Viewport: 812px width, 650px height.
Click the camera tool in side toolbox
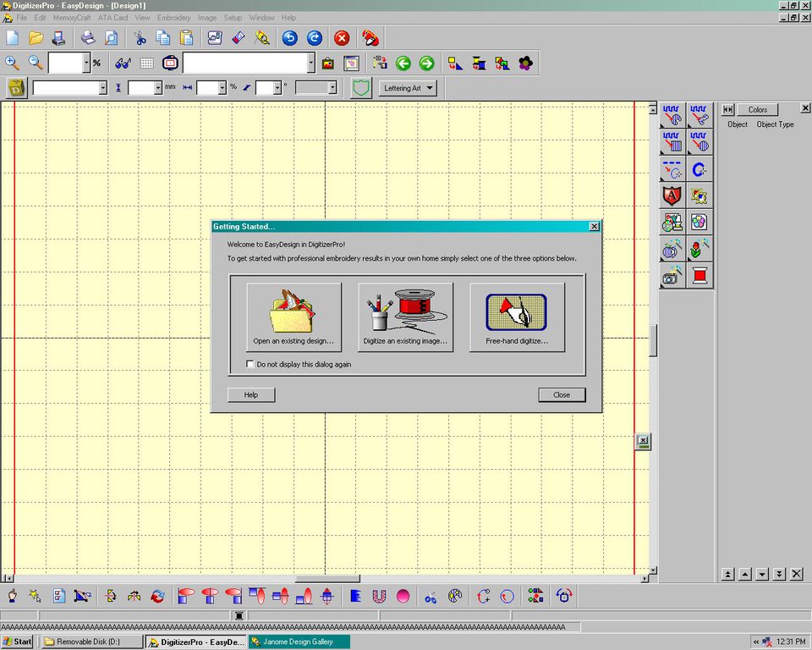tap(672, 275)
